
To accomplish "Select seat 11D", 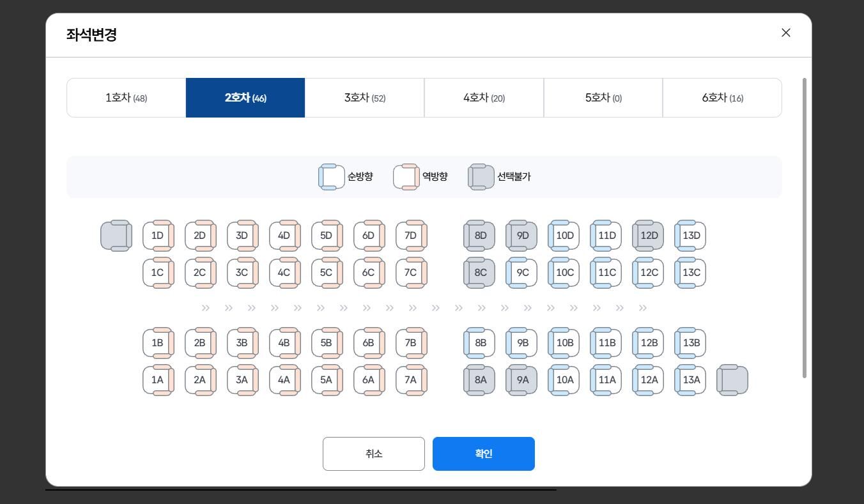I will point(606,236).
